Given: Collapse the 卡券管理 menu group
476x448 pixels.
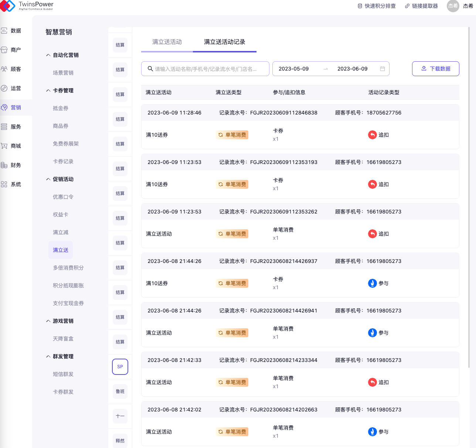Looking at the screenshot, I should pyautogui.click(x=48, y=90).
